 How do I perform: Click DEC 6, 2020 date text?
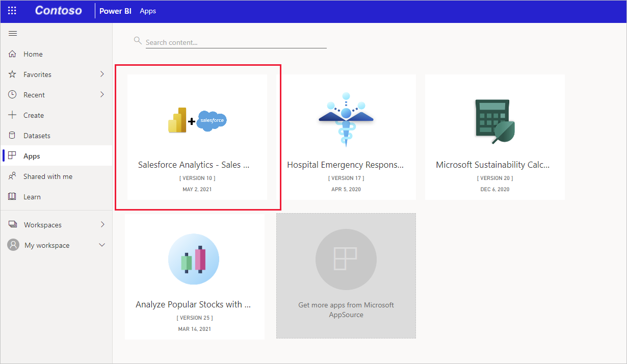pyautogui.click(x=495, y=189)
